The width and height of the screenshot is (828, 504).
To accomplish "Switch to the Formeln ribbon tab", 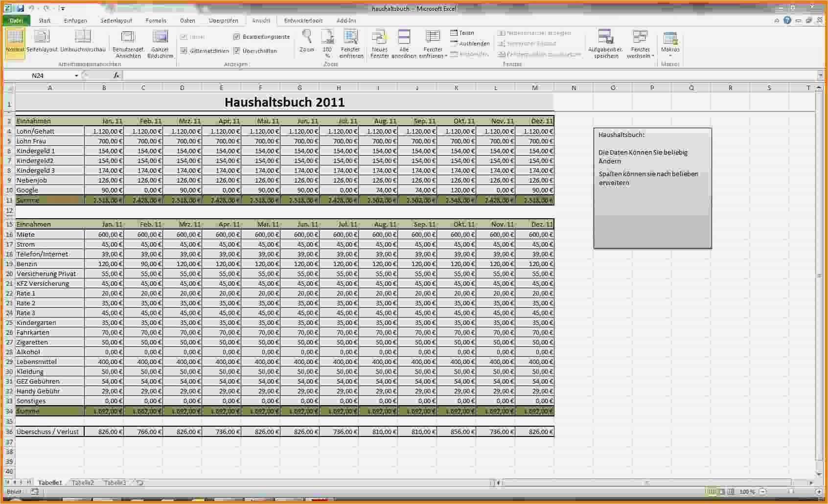I will point(156,21).
